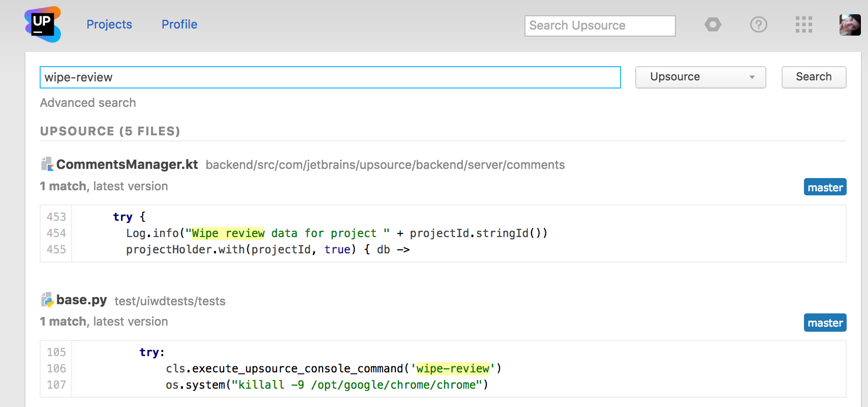
Task: Click highlighted 'wipe-review' match in base.py
Action: (453, 368)
